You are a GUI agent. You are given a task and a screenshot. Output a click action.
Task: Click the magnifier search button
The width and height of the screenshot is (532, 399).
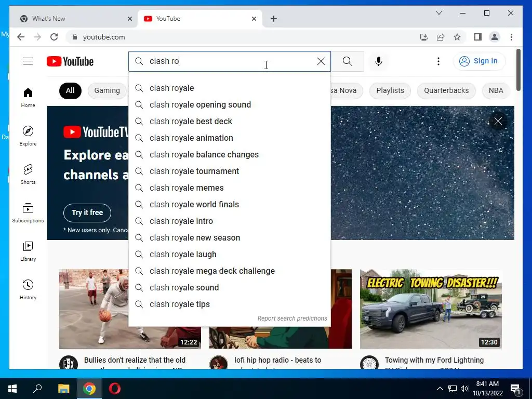pyautogui.click(x=347, y=61)
